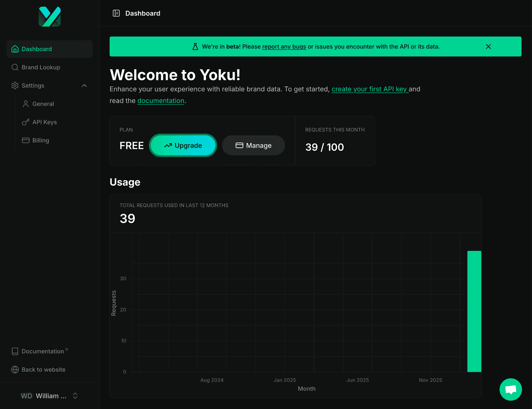Collapse the Settings section chevron
The width and height of the screenshot is (532, 409).
coord(84,86)
